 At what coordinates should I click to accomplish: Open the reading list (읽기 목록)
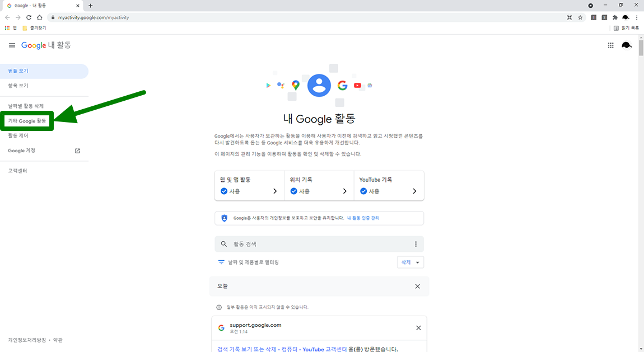pyautogui.click(x=626, y=28)
